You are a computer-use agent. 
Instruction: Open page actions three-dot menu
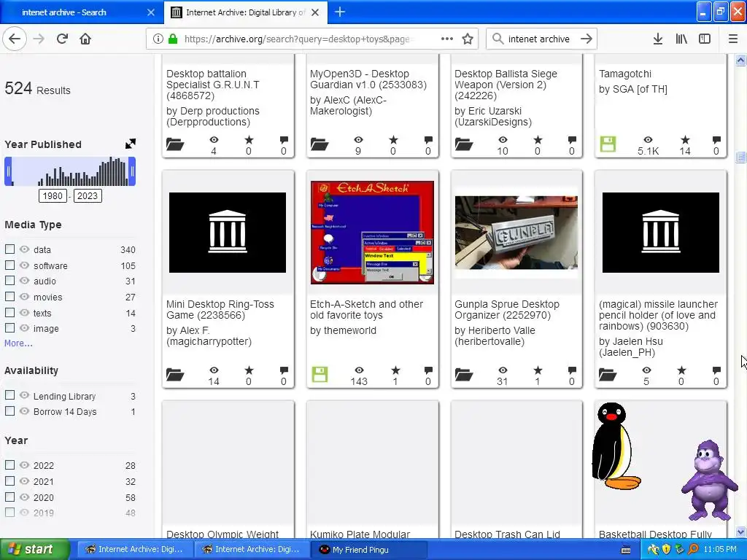click(447, 39)
